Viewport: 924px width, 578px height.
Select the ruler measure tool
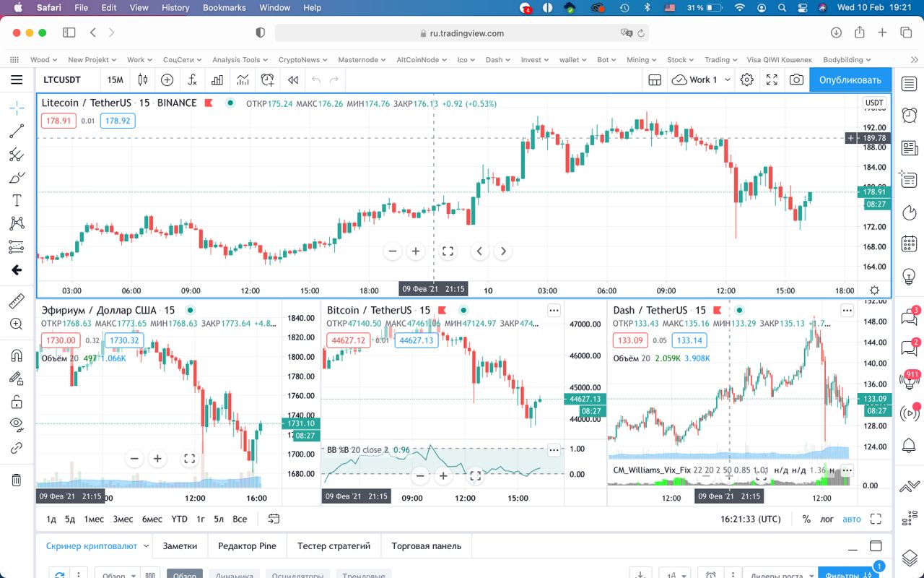(17, 301)
